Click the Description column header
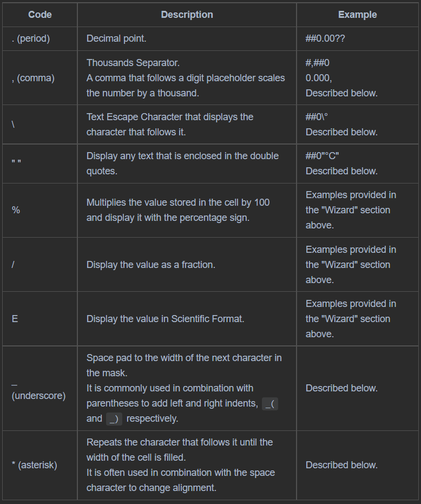 pyautogui.click(x=187, y=15)
